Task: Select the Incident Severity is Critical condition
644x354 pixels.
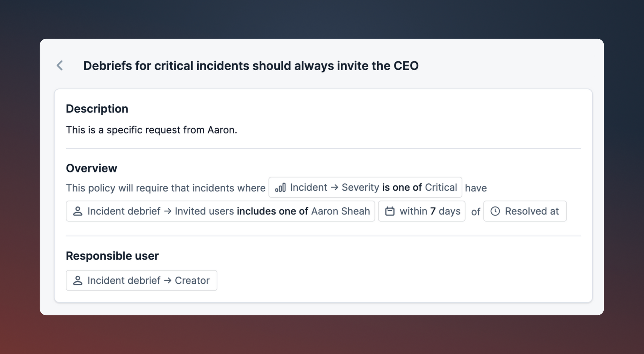Action: [x=365, y=187]
